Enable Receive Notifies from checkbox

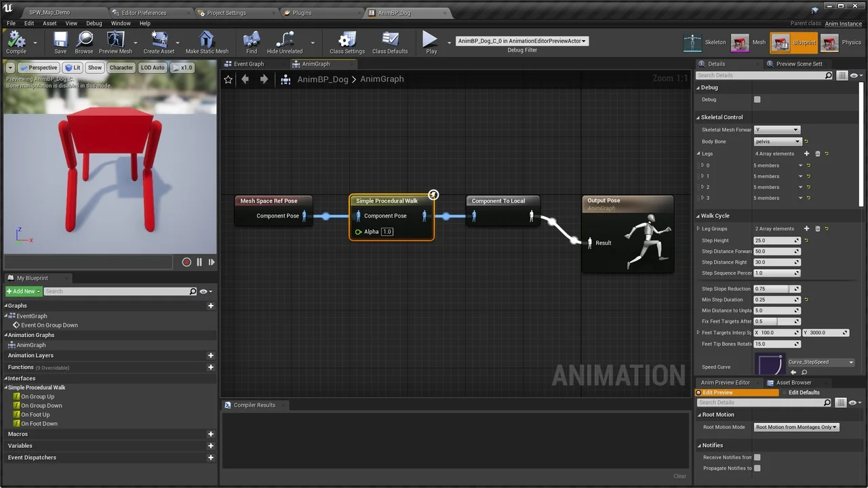757,457
